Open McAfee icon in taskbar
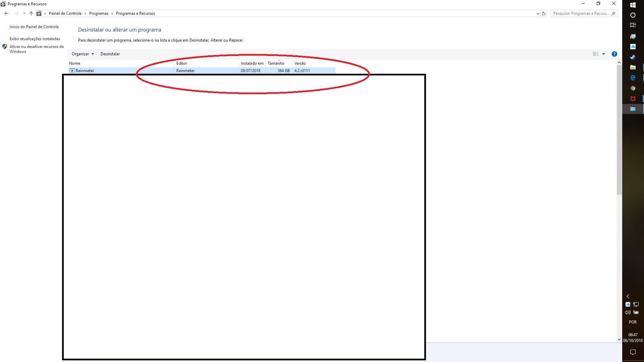Image resolution: width=644 pixels, height=362 pixels. click(633, 99)
